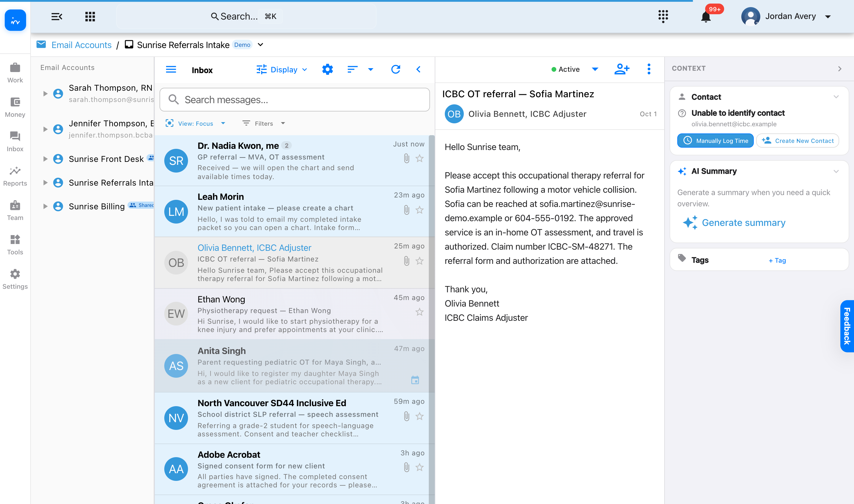Open Jordan Avery user menu
The height and width of the screenshot is (504, 854).
tap(786, 16)
